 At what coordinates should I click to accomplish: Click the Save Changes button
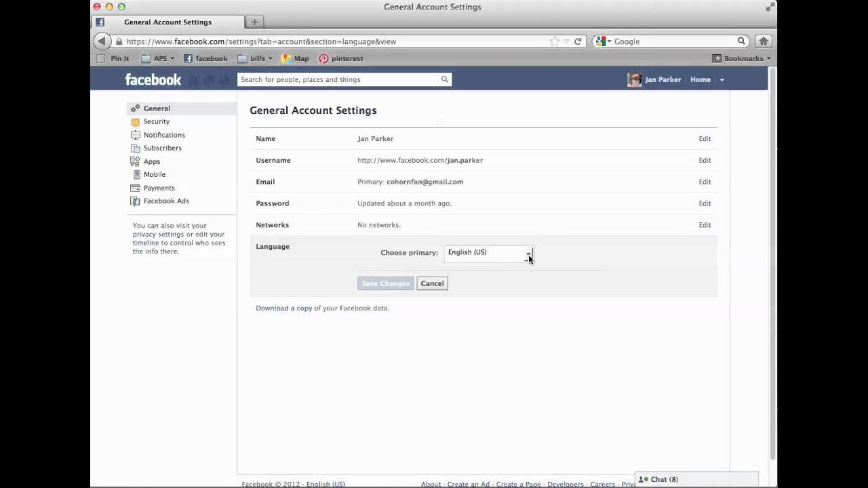[385, 283]
